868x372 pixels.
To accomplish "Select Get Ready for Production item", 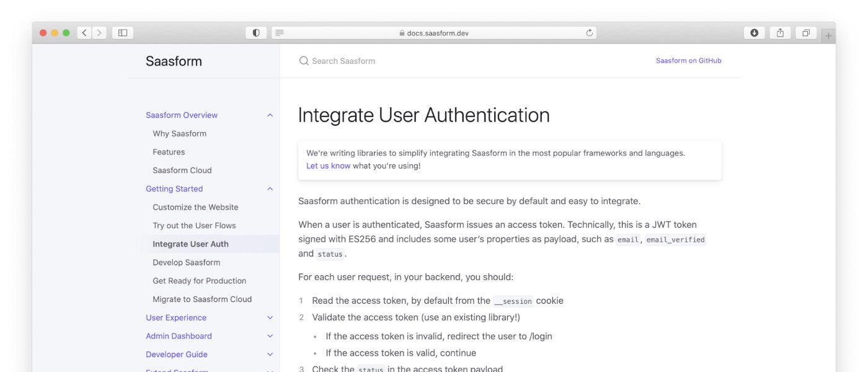I will pos(199,281).
